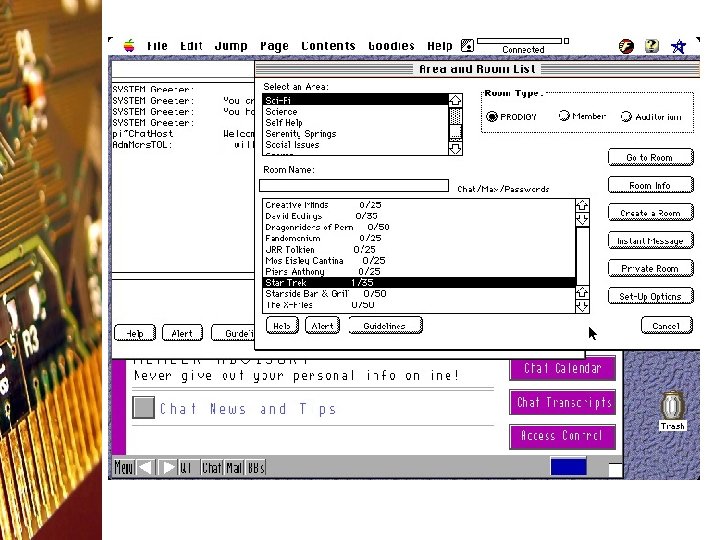
Task: Click the white square in bottom toolbar
Action: tap(615, 470)
